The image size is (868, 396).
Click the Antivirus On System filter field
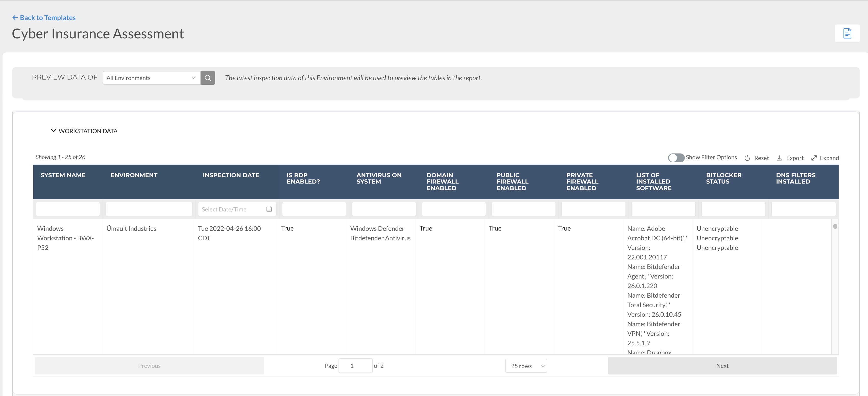(384, 209)
